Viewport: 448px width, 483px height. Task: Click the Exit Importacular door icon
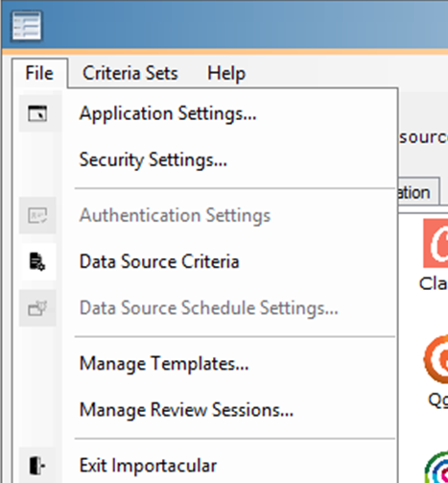tap(37, 466)
